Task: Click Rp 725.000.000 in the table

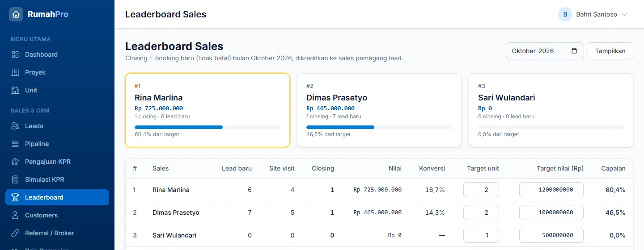Action: click(377, 190)
